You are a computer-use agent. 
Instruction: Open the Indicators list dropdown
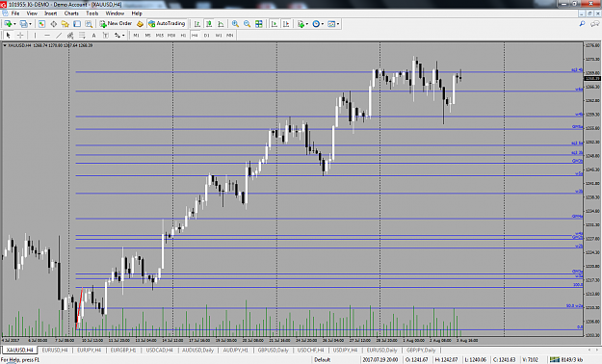coord(302,24)
